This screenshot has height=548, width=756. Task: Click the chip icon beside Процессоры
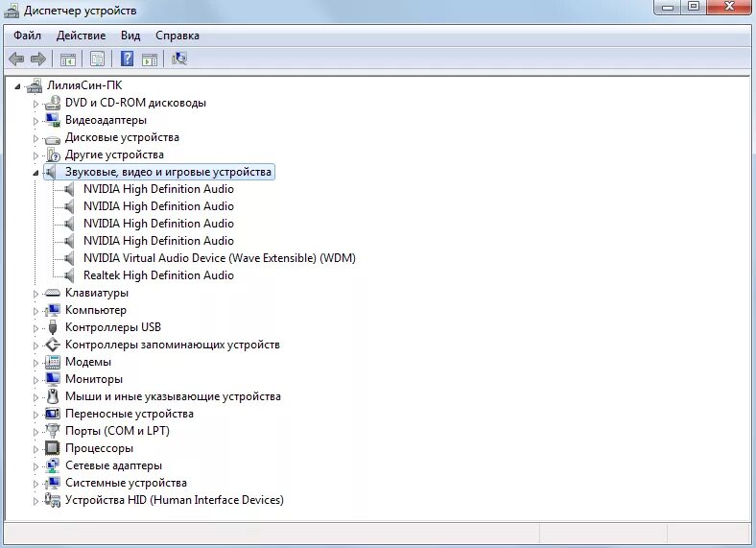(x=53, y=448)
